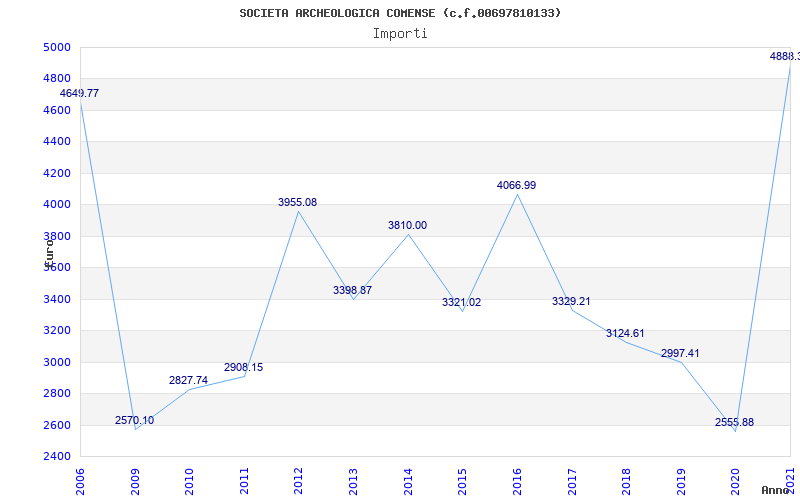Click the x-axis year 2010
This screenshot has height=500, width=800.
click(x=189, y=481)
